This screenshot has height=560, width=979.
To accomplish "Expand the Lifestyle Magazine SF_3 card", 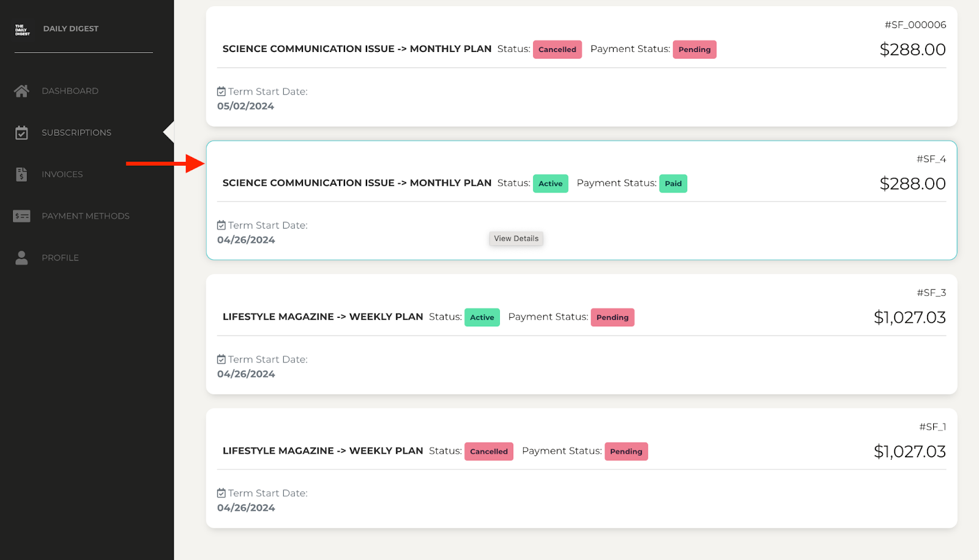I will (x=581, y=334).
